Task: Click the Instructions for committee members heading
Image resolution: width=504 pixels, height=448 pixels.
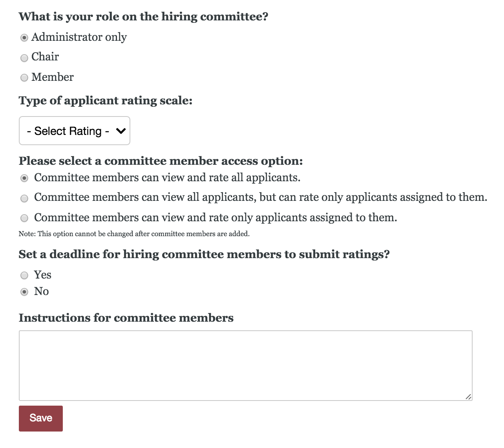Action: (x=126, y=317)
